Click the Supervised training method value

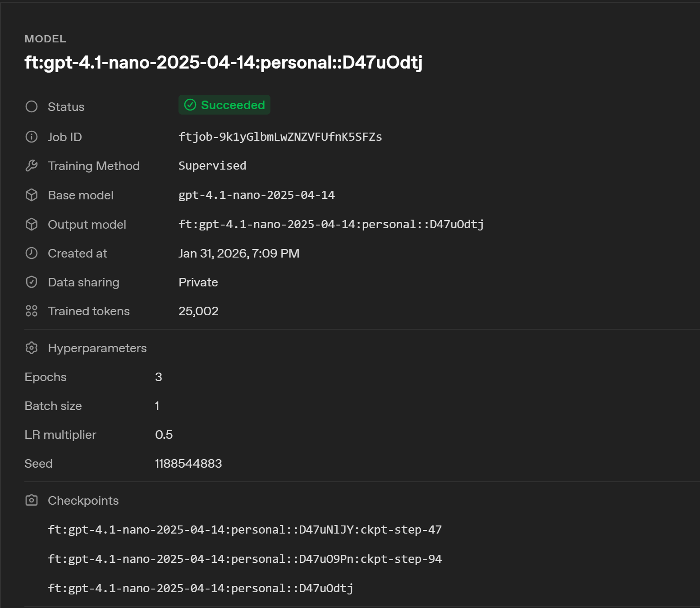(212, 166)
